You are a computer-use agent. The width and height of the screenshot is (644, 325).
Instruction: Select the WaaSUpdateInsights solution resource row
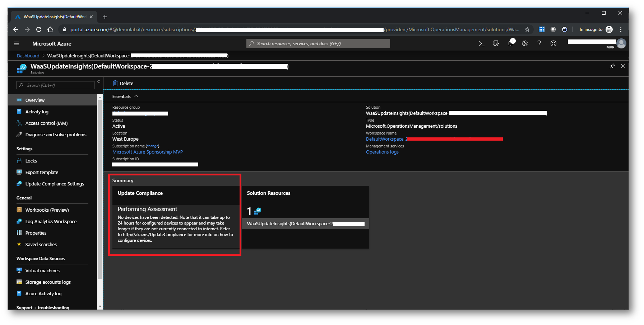tap(305, 224)
